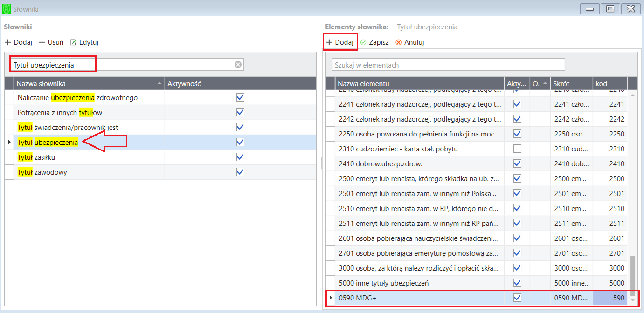The width and height of the screenshot is (644, 313).
Task: Sort by Nazwa słownika column arrow
Action: point(159,83)
